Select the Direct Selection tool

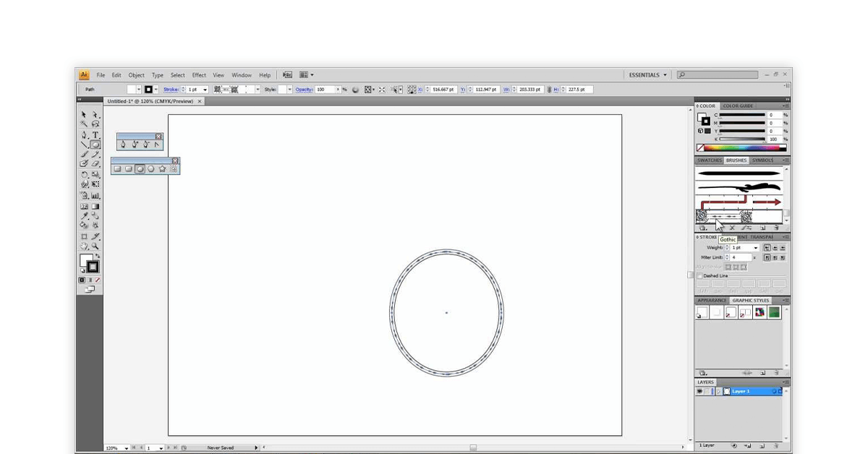coord(95,114)
